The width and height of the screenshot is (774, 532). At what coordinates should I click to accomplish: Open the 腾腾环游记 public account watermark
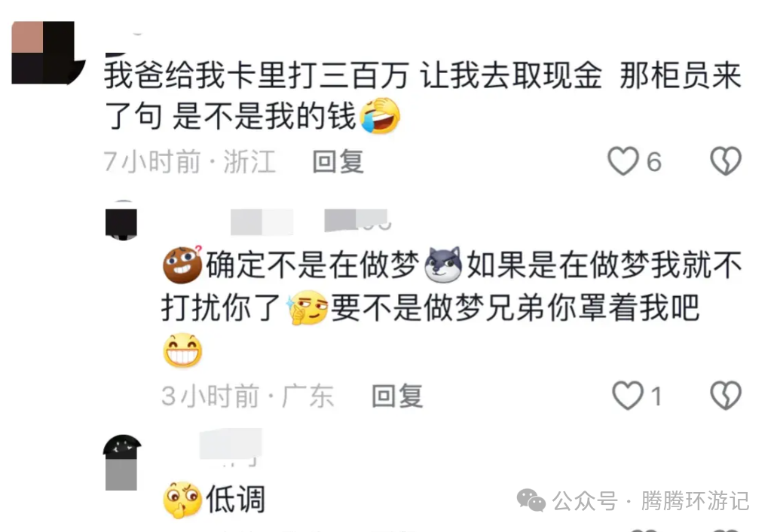[695, 501]
